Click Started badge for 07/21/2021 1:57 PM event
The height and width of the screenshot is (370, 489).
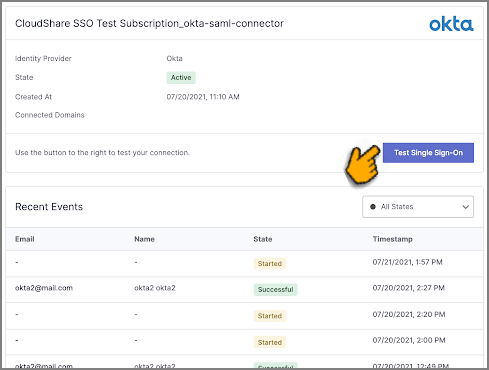[270, 263]
